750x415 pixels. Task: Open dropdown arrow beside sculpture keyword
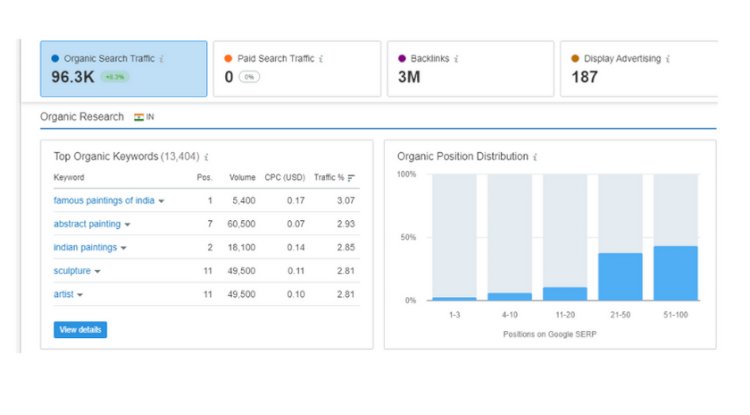tap(97, 272)
